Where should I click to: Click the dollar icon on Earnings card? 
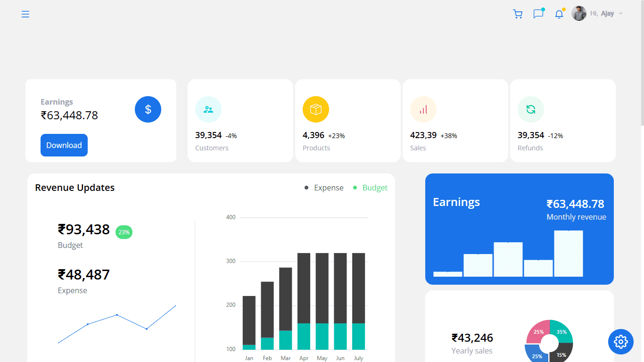(148, 109)
